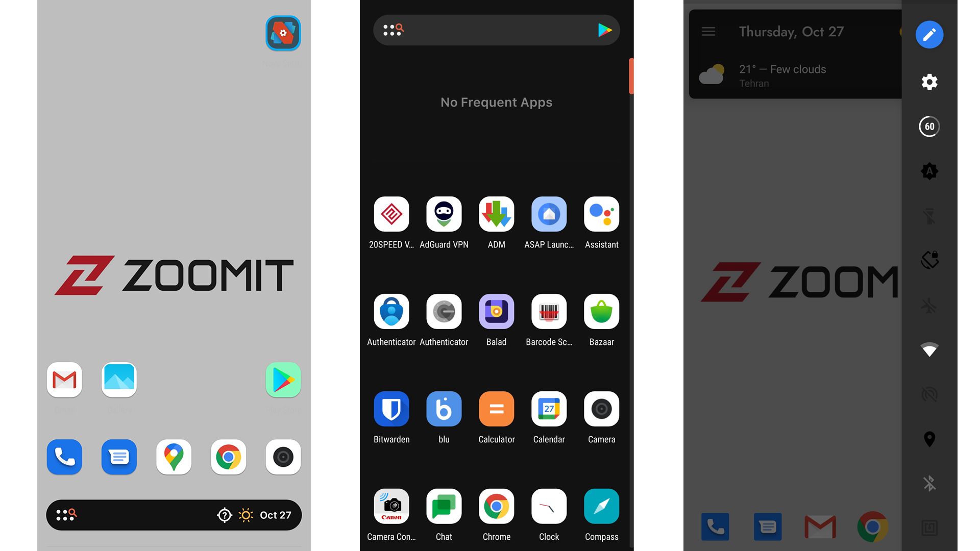Image resolution: width=980 pixels, height=551 pixels.
Task: Tap the edit pencil button
Action: 929,34
